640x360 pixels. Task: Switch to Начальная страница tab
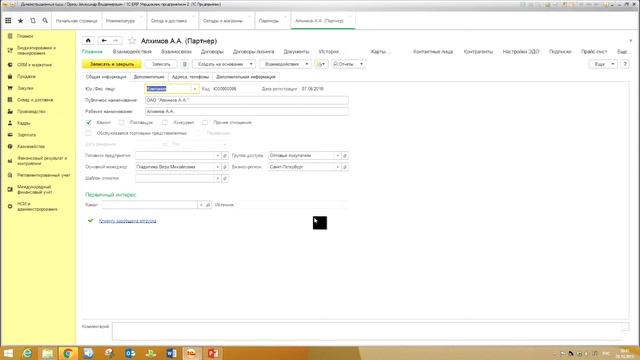76,21
